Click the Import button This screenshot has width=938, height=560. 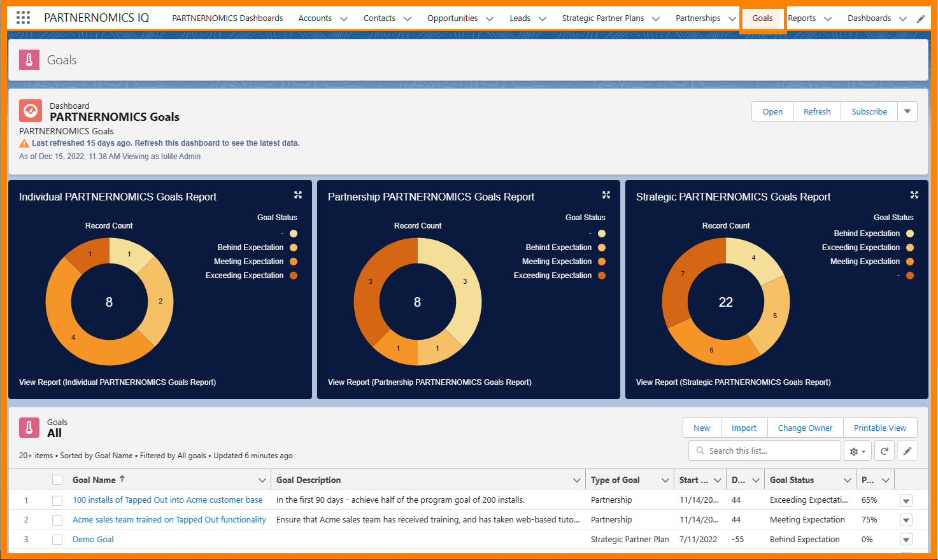(x=744, y=428)
